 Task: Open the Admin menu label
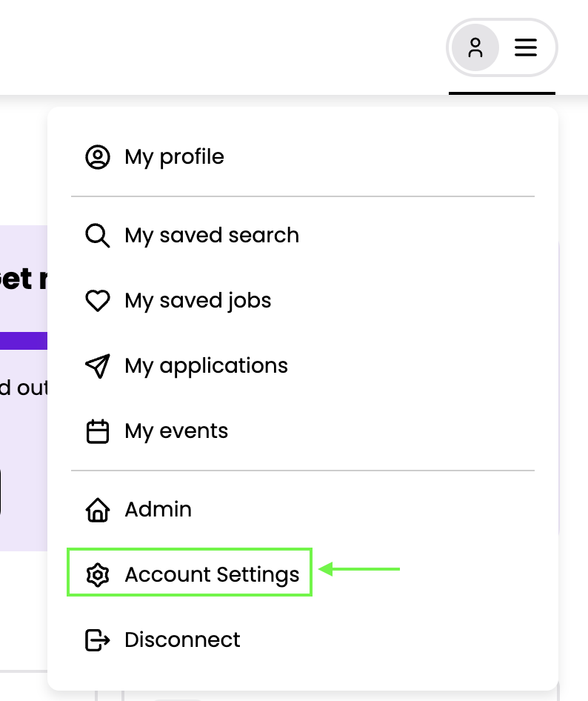point(158,510)
